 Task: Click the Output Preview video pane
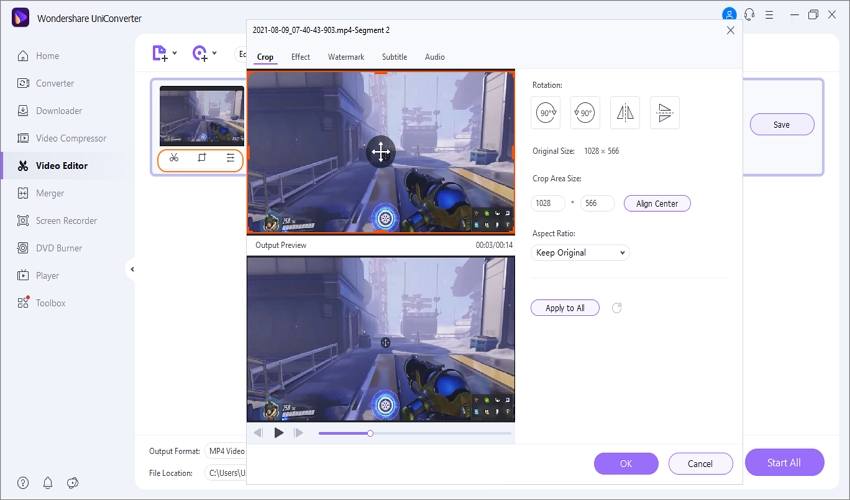381,339
